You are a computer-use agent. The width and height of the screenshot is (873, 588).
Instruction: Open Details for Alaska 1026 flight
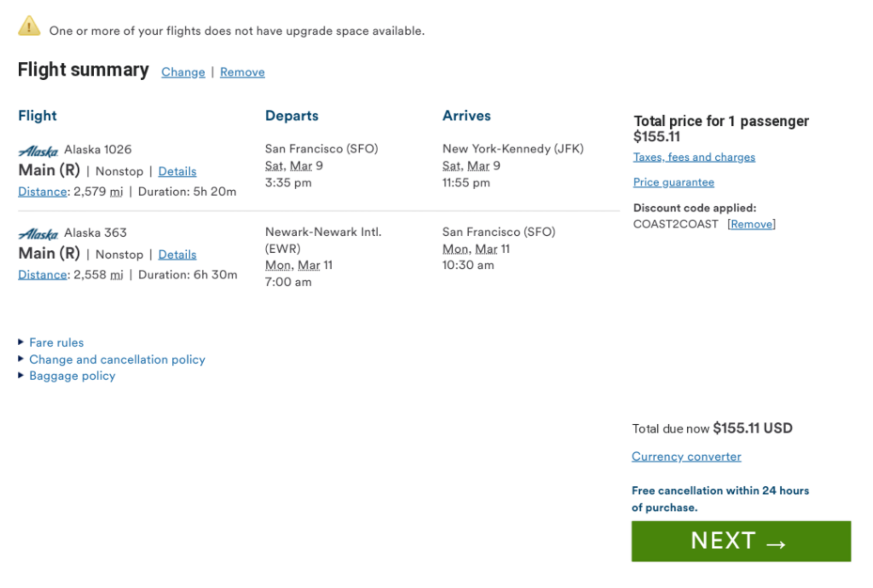coord(177,171)
